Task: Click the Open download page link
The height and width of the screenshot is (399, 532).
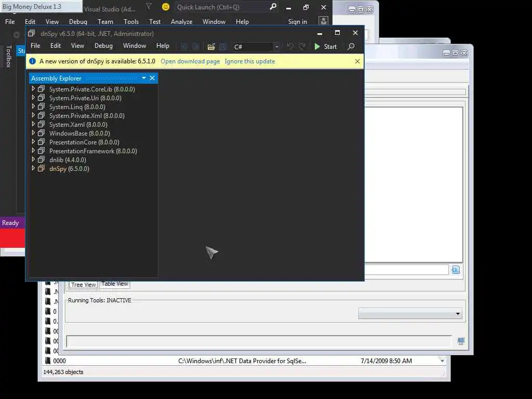Action: click(x=190, y=61)
